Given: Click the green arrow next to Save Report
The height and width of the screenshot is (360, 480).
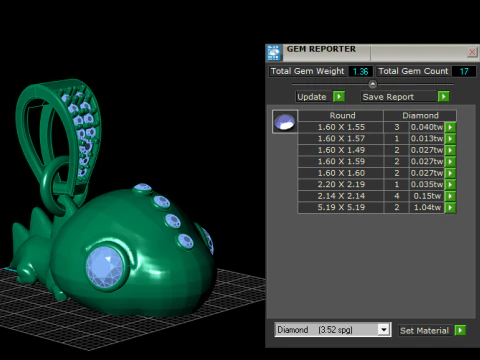Looking at the screenshot, I should [x=443, y=97].
